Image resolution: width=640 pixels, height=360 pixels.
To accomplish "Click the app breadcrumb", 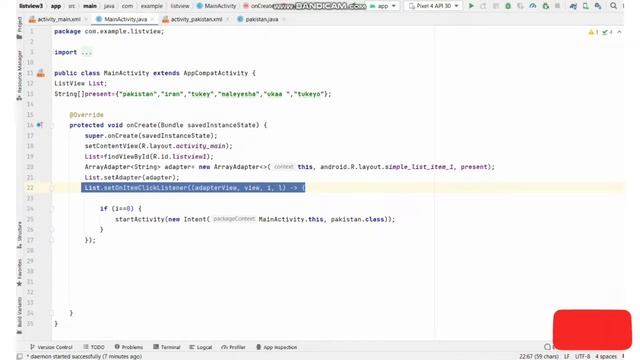I will (56, 6).
